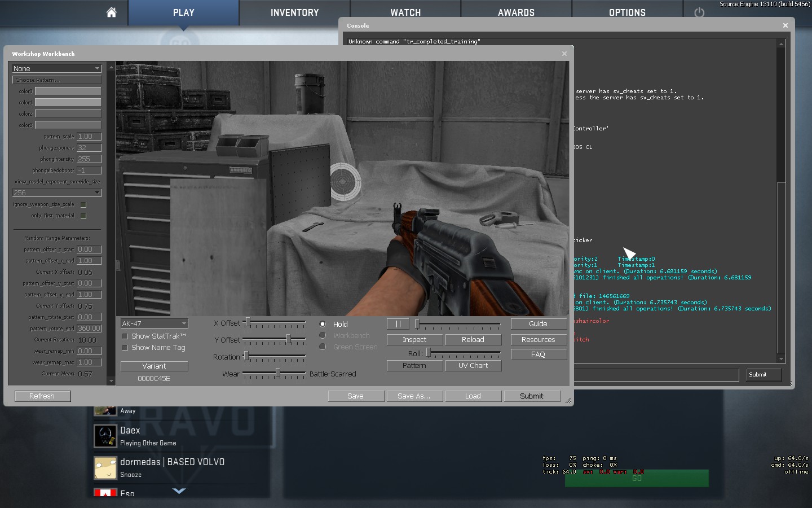
Task: Click the X Offset slider
Action: (274, 323)
